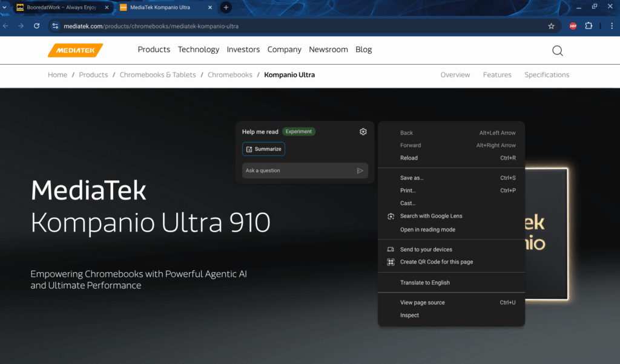Click the Kompanio Ultra breadcrumb text

(x=289, y=74)
